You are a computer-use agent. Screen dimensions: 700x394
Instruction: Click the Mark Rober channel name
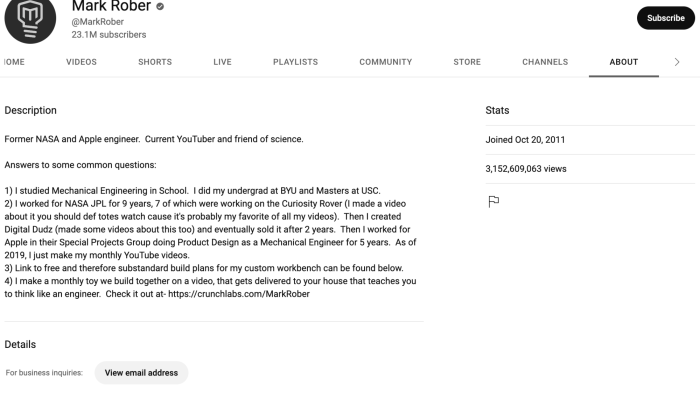(x=111, y=6)
